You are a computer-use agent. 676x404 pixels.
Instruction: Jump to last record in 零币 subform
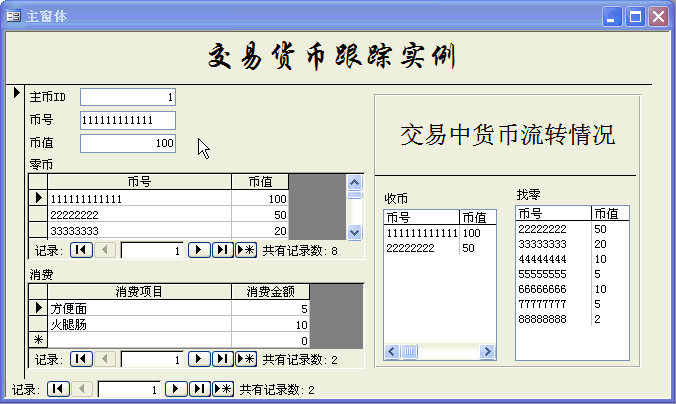point(222,250)
